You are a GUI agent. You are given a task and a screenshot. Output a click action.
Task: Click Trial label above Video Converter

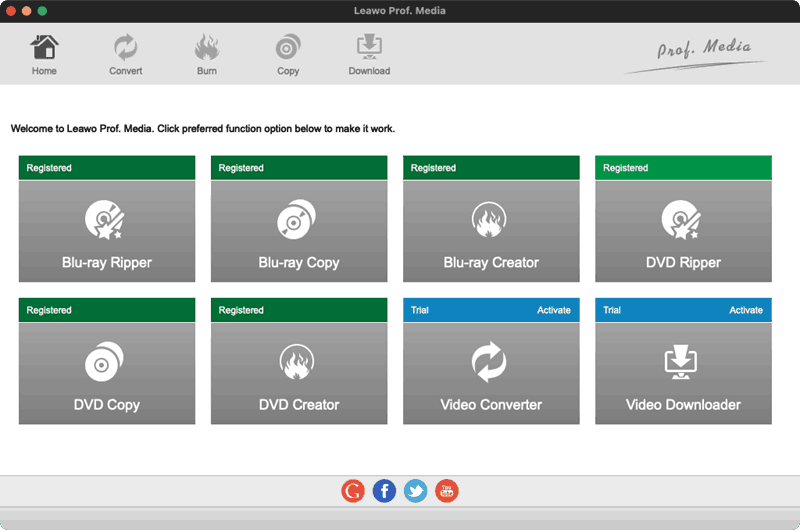coord(420,310)
